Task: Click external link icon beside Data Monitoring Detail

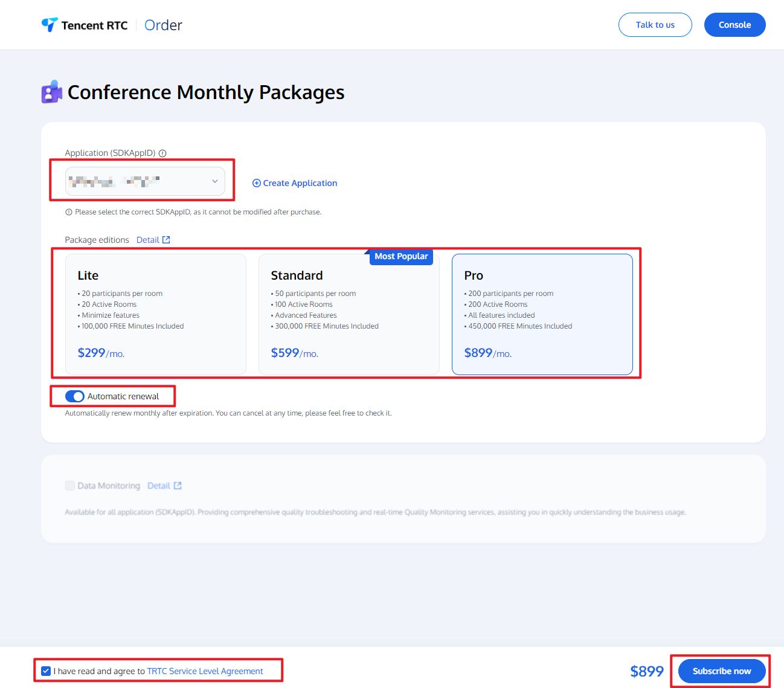Action: point(178,486)
